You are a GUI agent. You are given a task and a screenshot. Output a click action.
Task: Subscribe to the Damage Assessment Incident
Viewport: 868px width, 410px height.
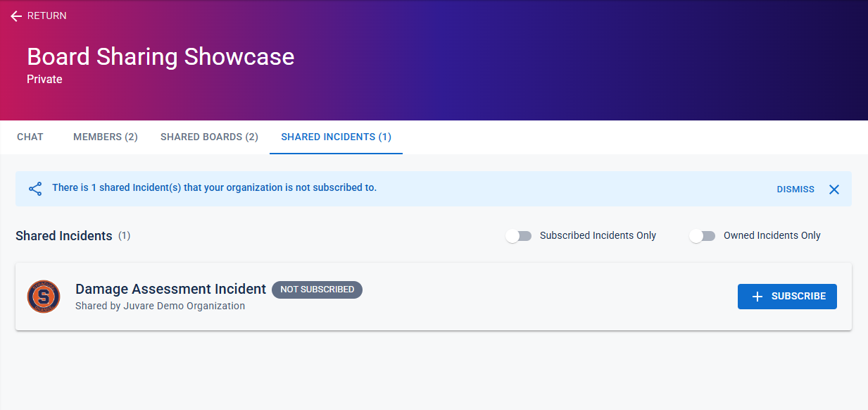coord(787,297)
